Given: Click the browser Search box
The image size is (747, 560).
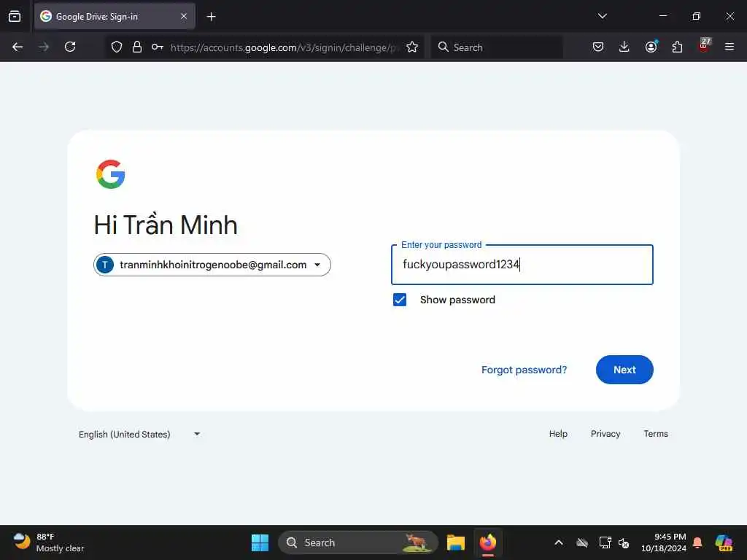Looking at the screenshot, I should point(497,47).
